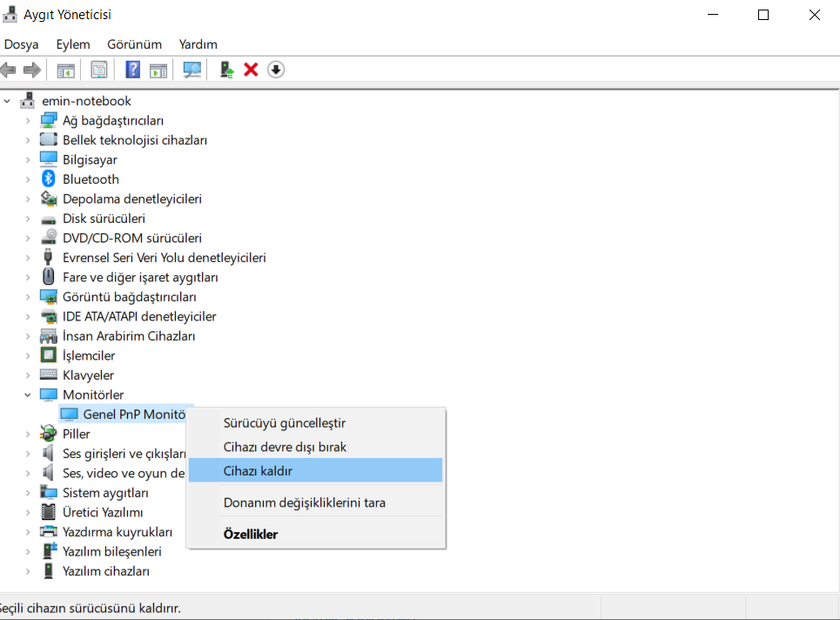This screenshot has width=840, height=620.
Task: Click the İşlemciler processor icon
Action: pyautogui.click(x=48, y=354)
